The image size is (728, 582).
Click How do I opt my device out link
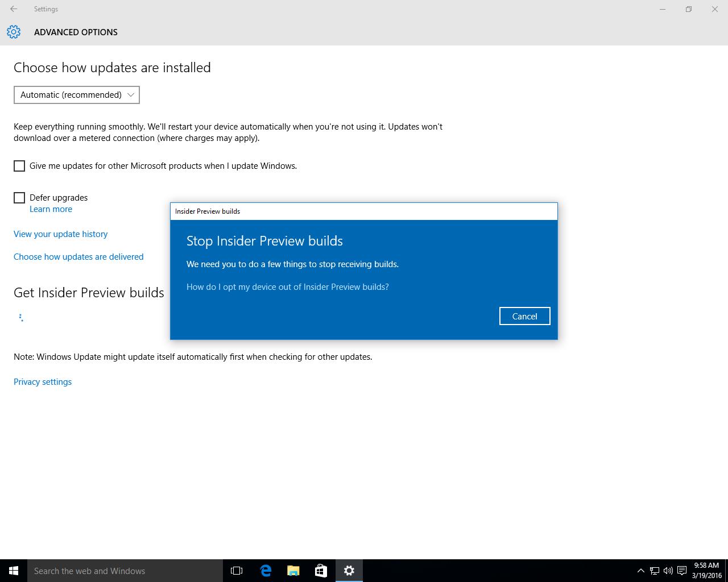(x=288, y=287)
